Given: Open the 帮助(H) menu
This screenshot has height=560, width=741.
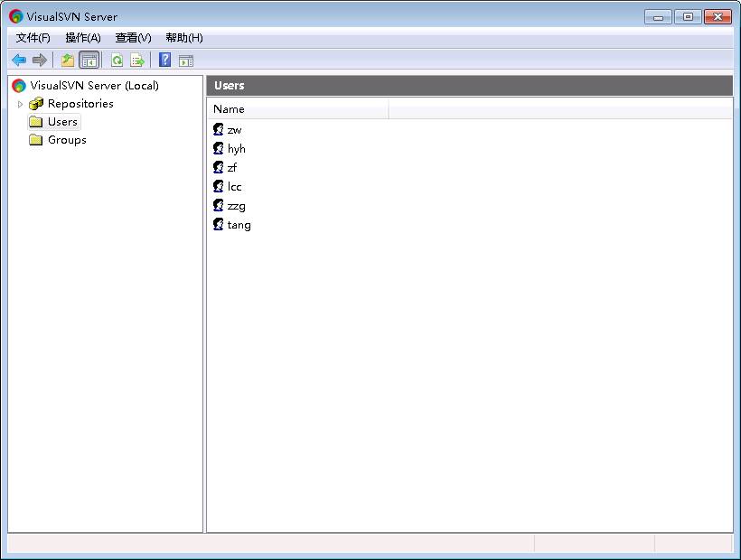Looking at the screenshot, I should (x=184, y=38).
